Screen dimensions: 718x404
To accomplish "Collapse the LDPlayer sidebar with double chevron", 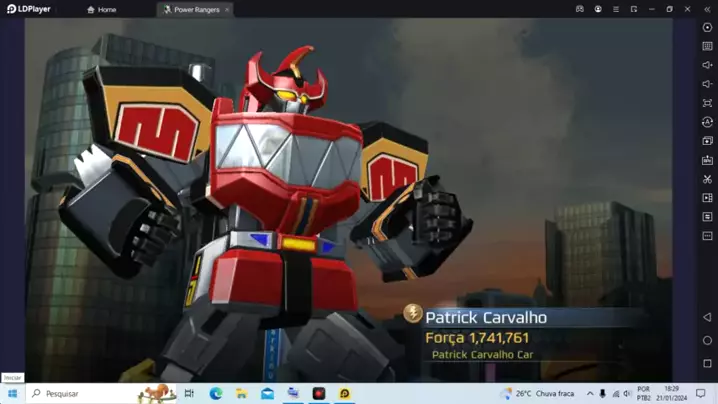I will [707, 9].
